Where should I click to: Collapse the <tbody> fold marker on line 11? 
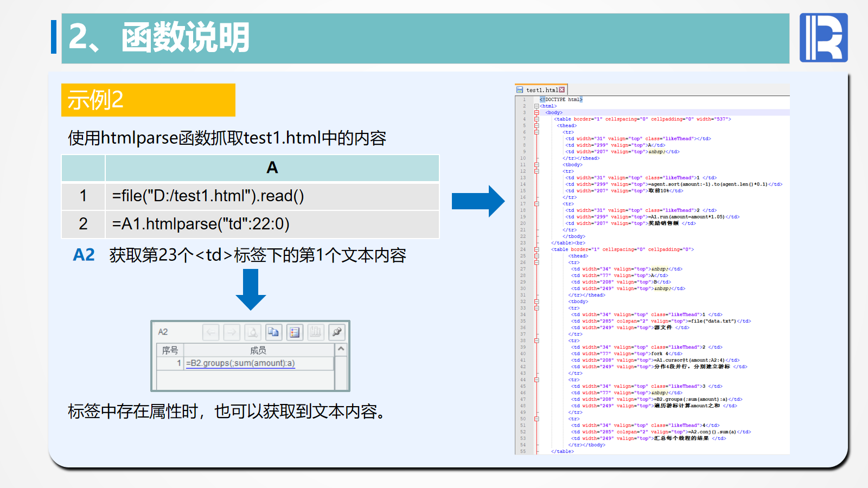[x=537, y=165]
